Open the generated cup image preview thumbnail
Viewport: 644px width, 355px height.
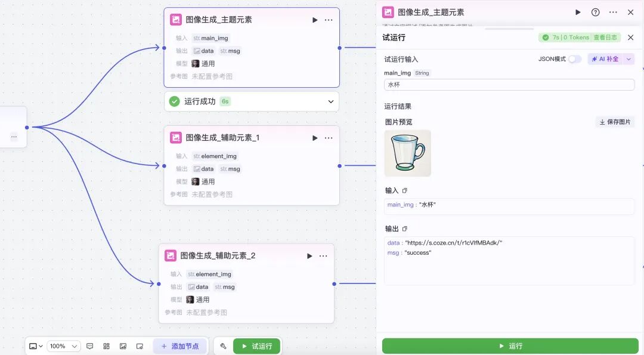tap(407, 153)
